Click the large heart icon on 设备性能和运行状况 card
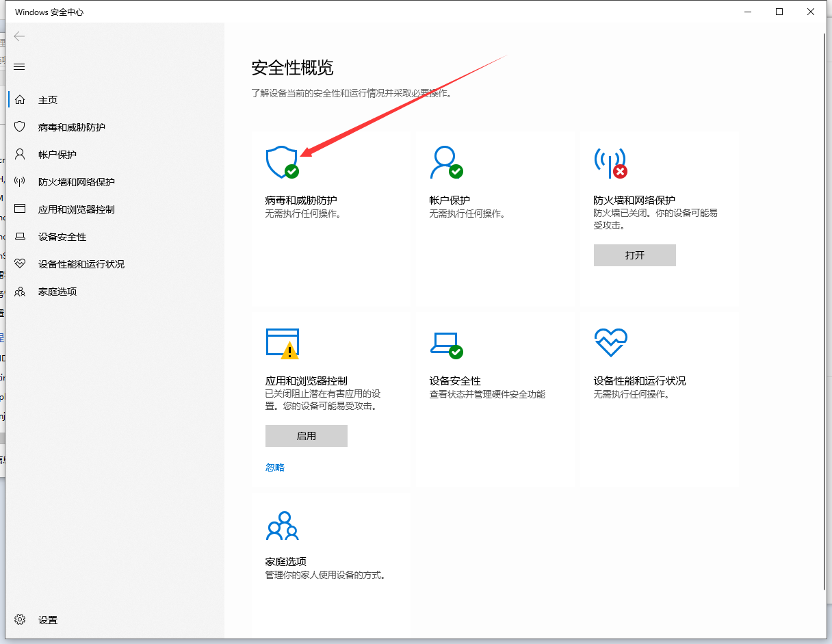 point(610,343)
